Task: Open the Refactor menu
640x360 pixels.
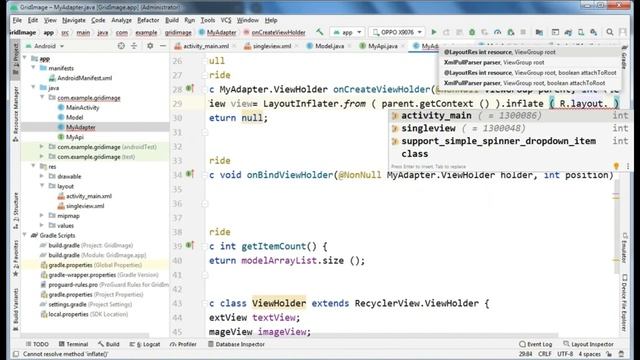Action: tap(148, 20)
